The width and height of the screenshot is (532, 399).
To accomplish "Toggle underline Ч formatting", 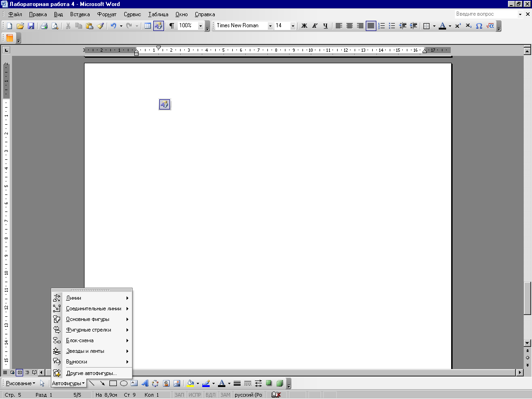I will click(x=326, y=26).
